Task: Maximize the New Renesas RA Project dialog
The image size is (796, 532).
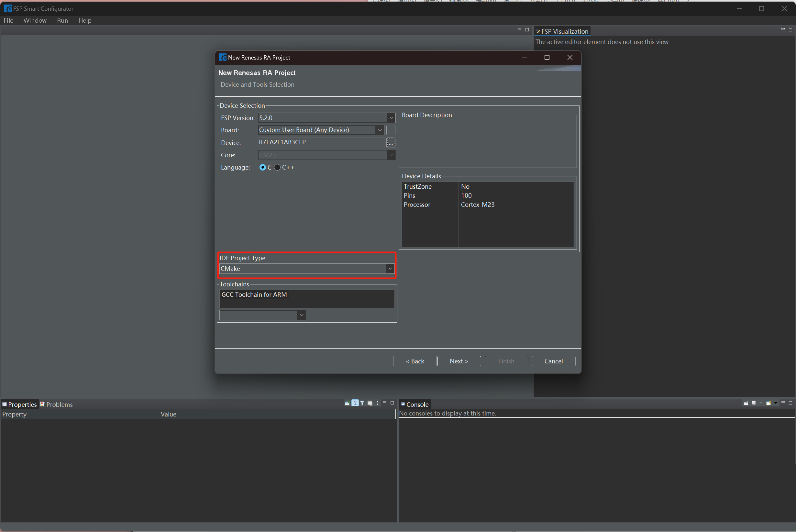Action: pyautogui.click(x=547, y=57)
